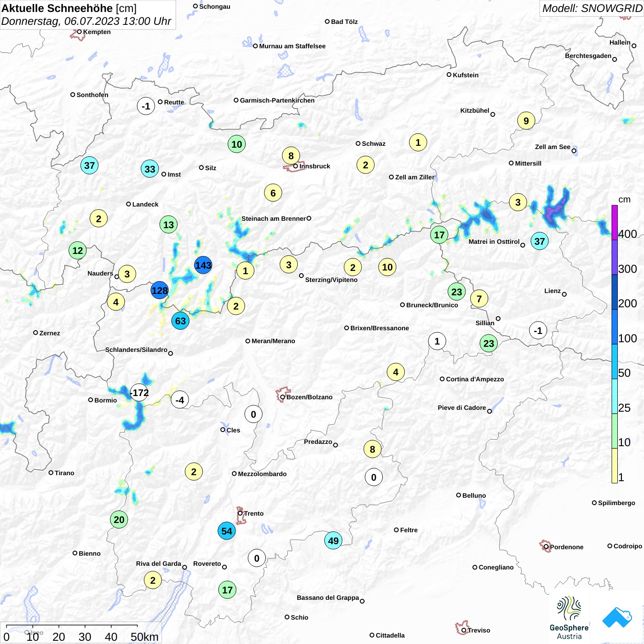Select the 9 cm marker near Kitzbühel

pyautogui.click(x=526, y=121)
